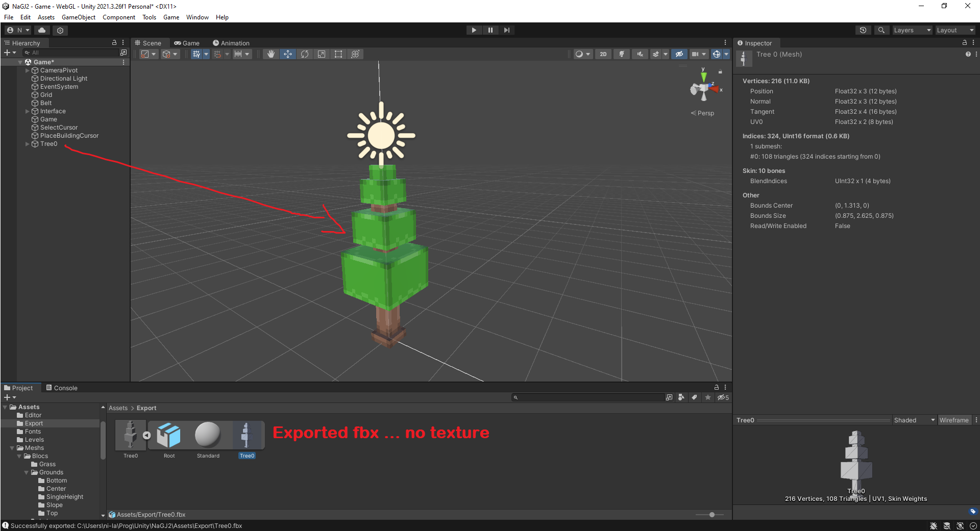Expand the Interface object

27,111
